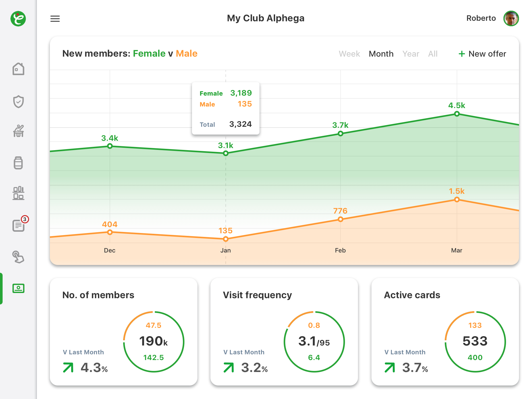Click the green Alphega logo
The image size is (532, 399).
point(18,19)
